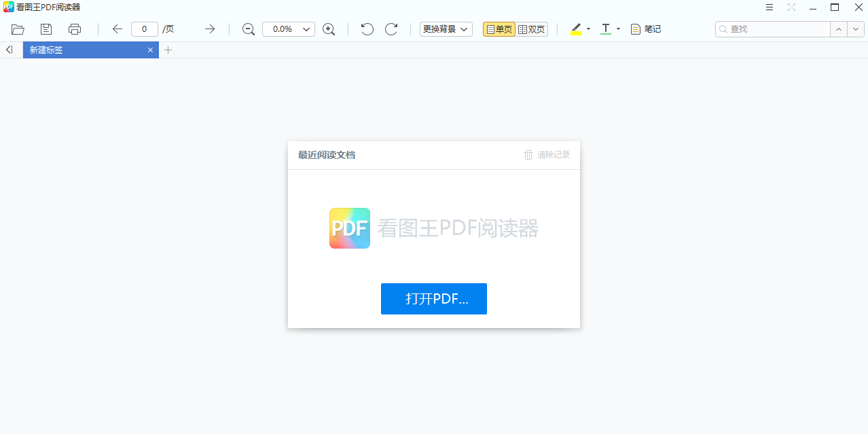Toggle fullscreen mode icon
The image size is (868, 434).
(x=791, y=7)
